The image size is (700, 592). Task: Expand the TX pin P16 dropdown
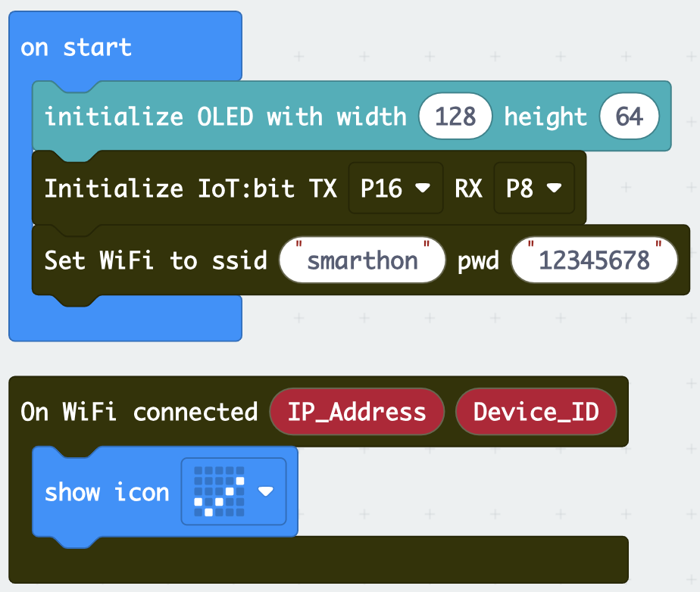pos(395,188)
